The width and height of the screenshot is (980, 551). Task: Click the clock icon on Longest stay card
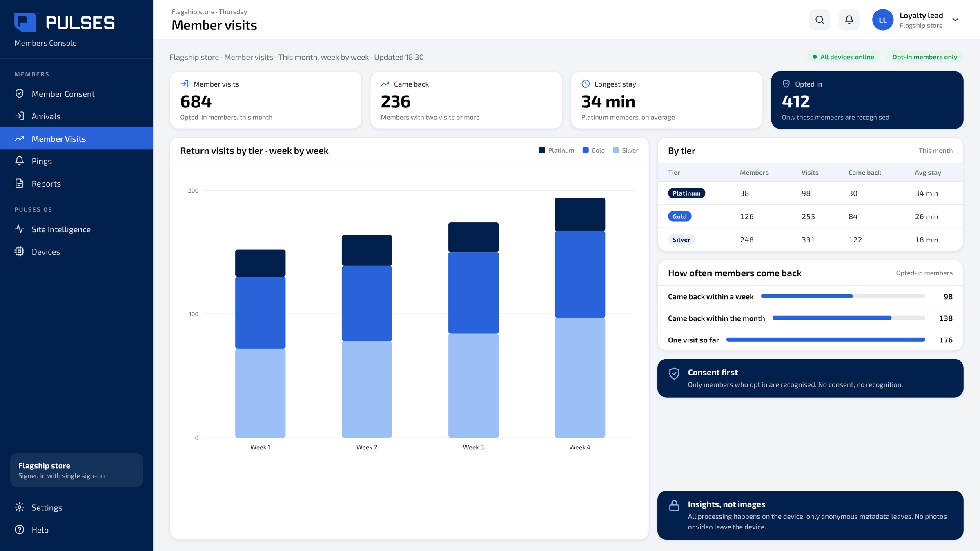(586, 84)
